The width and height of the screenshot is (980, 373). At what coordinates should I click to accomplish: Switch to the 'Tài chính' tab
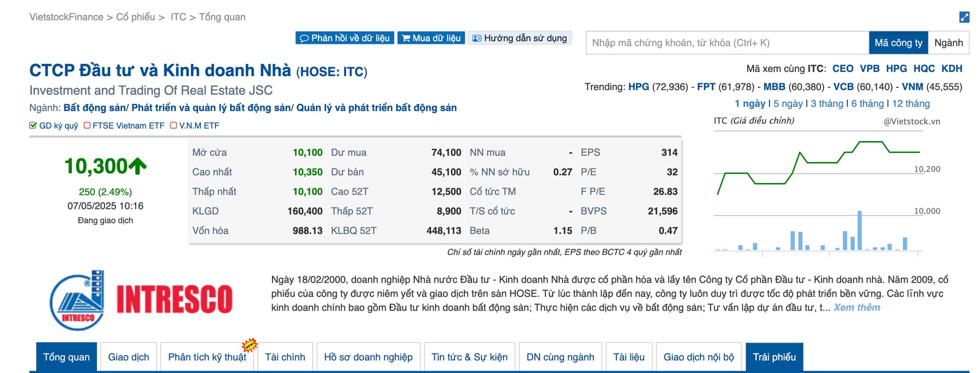pyautogui.click(x=285, y=357)
